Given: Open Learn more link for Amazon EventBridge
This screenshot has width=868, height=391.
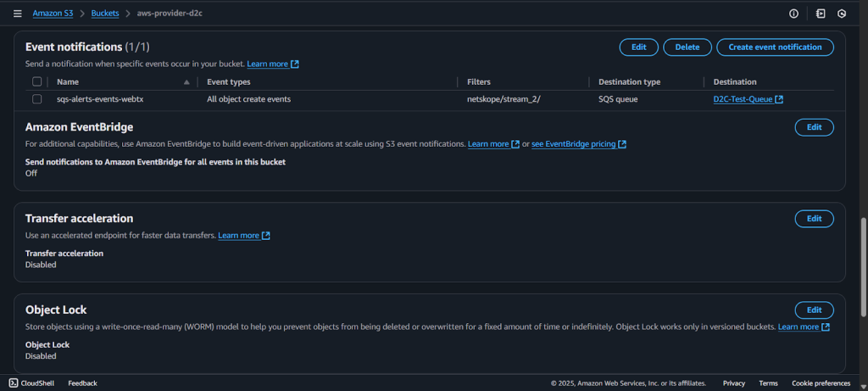Looking at the screenshot, I should tap(494, 144).
